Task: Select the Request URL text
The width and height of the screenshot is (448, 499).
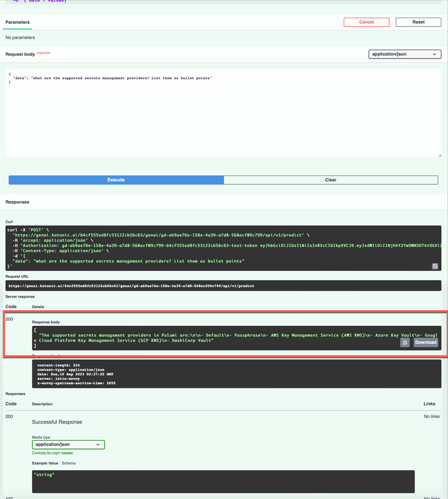Action: coord(131,286)
